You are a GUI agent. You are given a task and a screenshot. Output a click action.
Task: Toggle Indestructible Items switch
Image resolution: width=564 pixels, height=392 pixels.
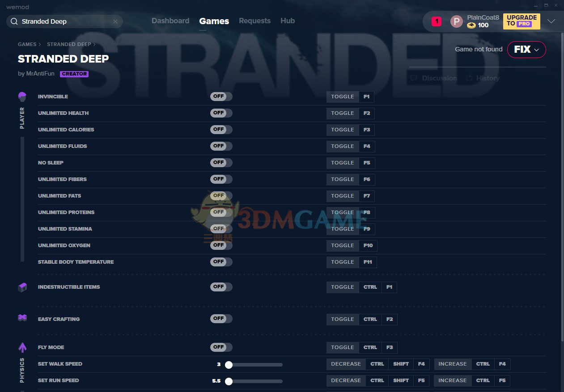tap(221, 287)
